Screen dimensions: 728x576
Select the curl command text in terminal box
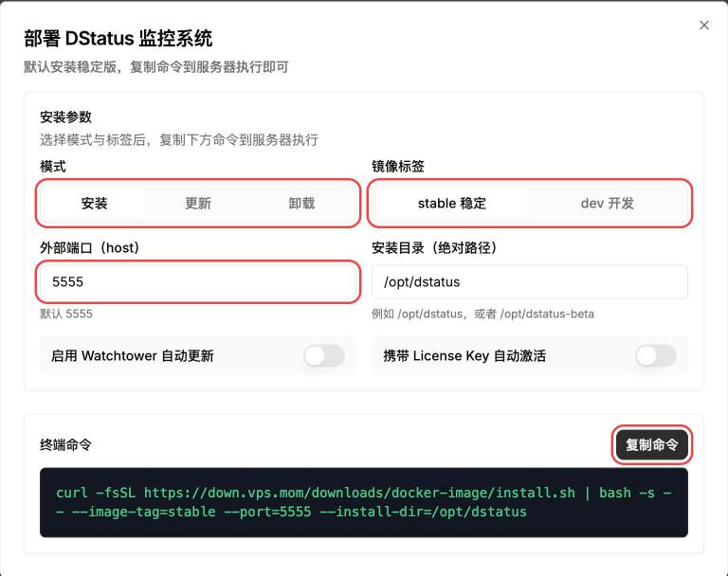click(364, 502)
